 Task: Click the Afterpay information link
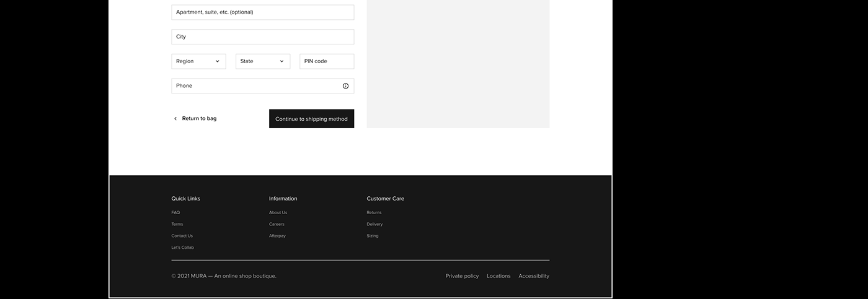coord(277,236)
